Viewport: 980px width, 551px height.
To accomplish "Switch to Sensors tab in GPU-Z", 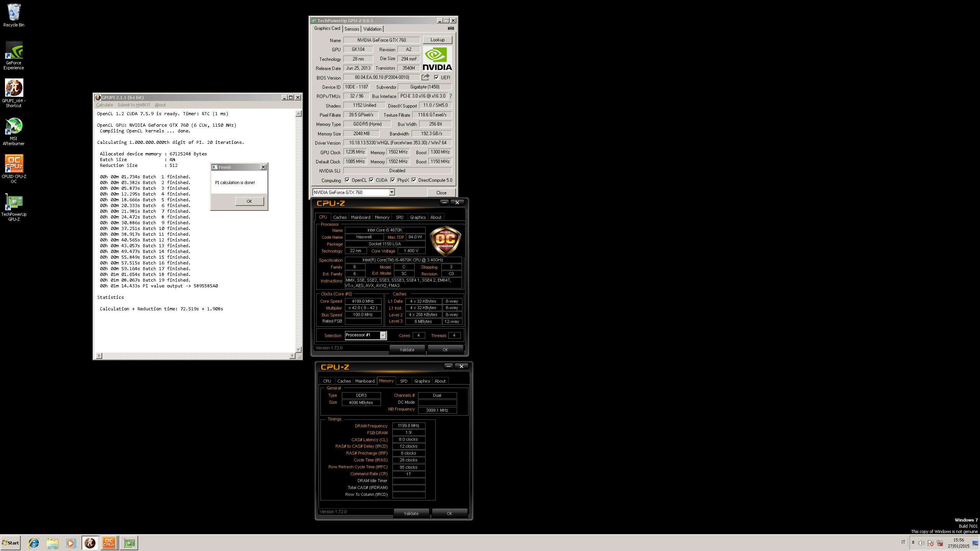I will 351,29.
